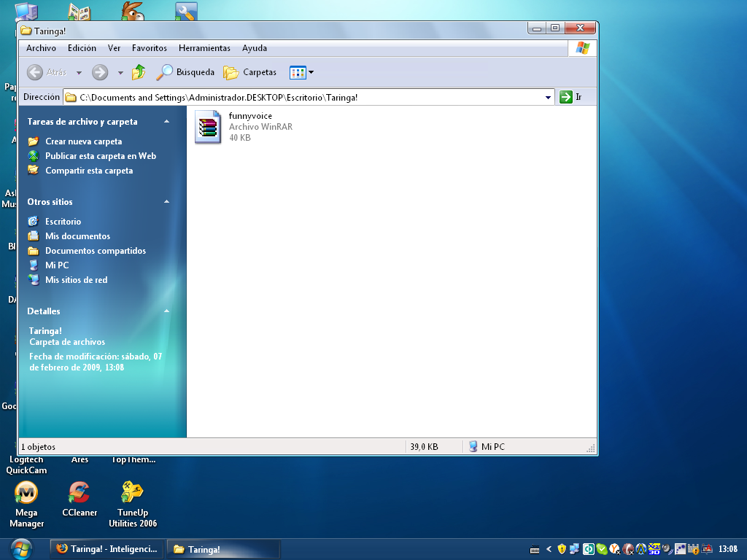This screenshot has width=747, height=560.
Task: Open Mi PC in Otros sitios
Action: (x=57, y=265)
